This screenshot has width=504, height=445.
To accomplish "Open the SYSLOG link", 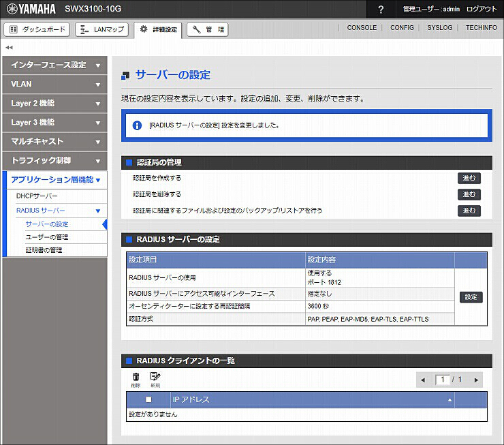I will click(440, 28).
